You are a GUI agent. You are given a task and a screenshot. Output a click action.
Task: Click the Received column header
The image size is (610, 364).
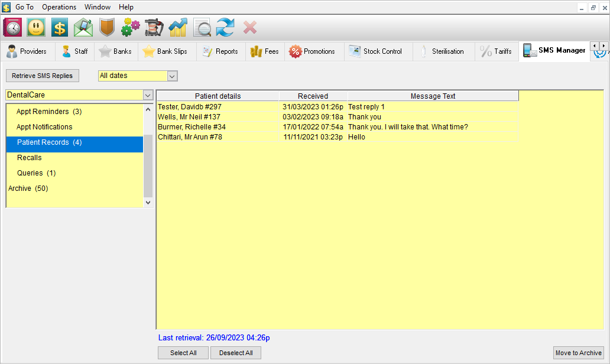click(313, 96)
